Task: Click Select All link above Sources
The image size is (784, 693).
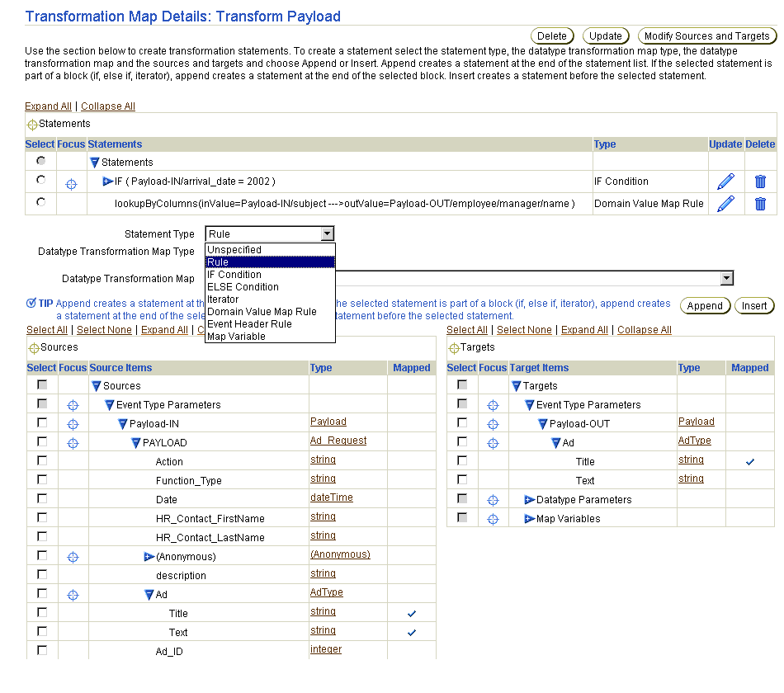Action: [47, 329]
